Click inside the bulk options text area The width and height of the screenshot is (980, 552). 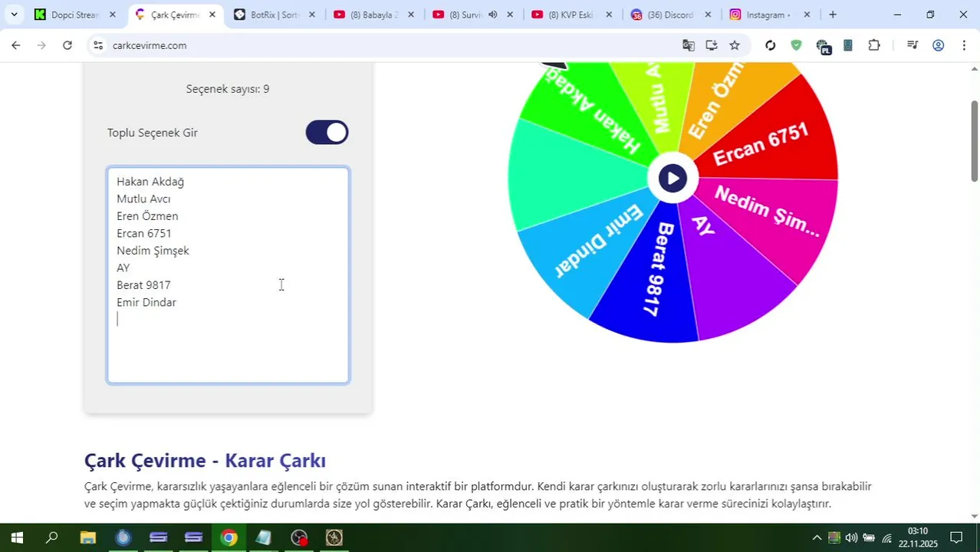point(228,275)
